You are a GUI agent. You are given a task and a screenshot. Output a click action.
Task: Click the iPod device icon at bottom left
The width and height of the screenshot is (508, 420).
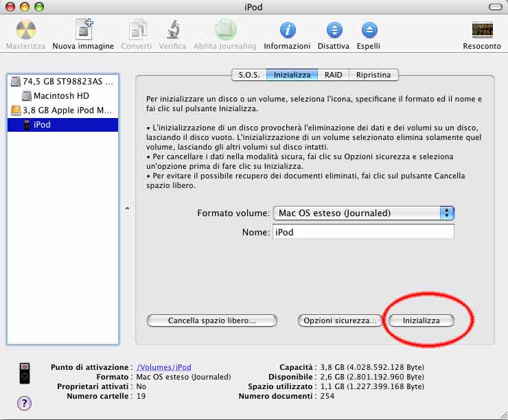click(x=25, y=373)
